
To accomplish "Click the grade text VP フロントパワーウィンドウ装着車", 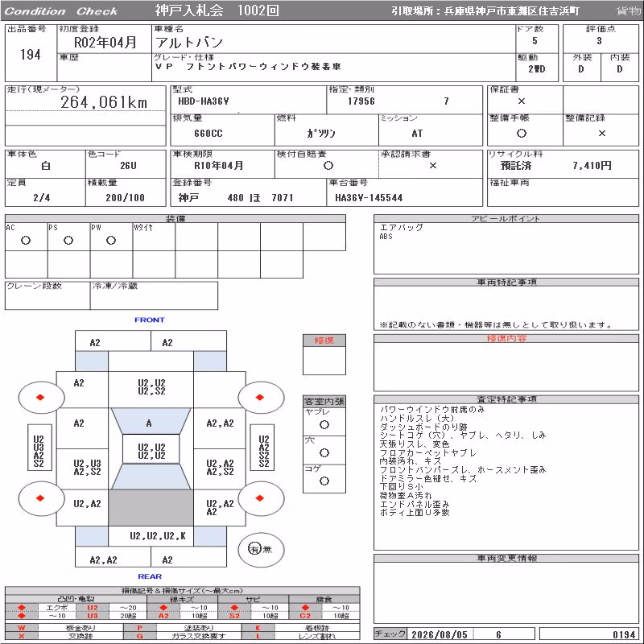I will click(x=248, y=67).
